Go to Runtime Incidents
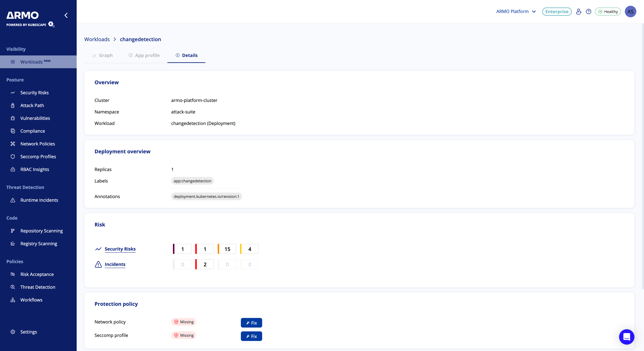644x351 pixels. [x=39, y=200]
